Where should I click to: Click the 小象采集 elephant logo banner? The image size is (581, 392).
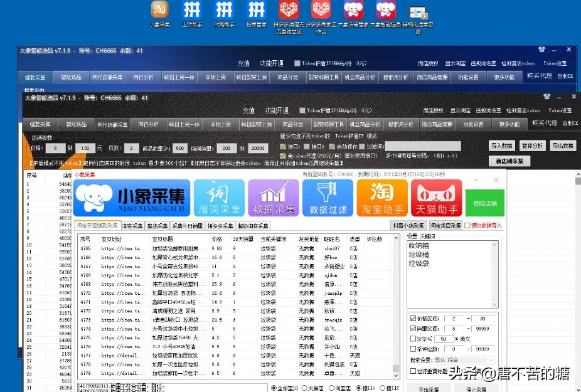[132, 198]
